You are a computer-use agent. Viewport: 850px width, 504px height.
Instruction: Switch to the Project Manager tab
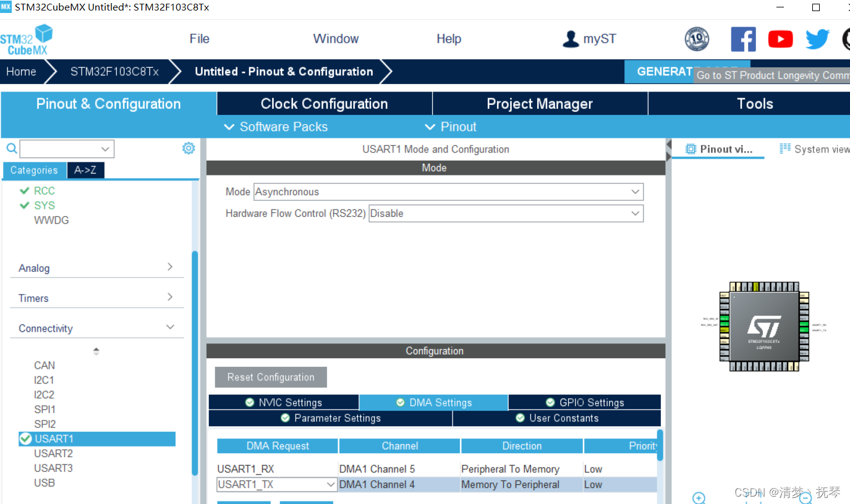pyautogui.click(x=540, y=104)
